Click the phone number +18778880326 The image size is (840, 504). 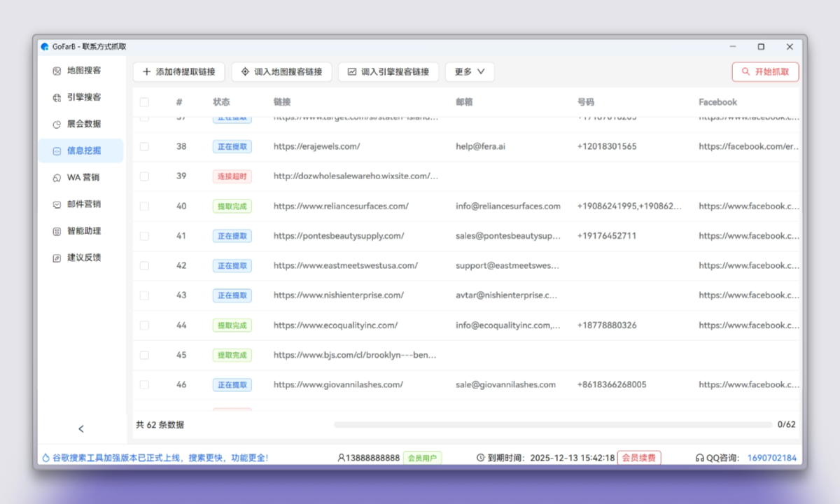click(x=607, y=325)
